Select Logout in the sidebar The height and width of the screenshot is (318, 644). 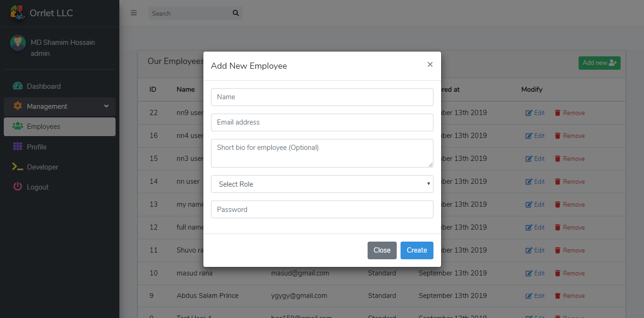[x=60, y=187]
